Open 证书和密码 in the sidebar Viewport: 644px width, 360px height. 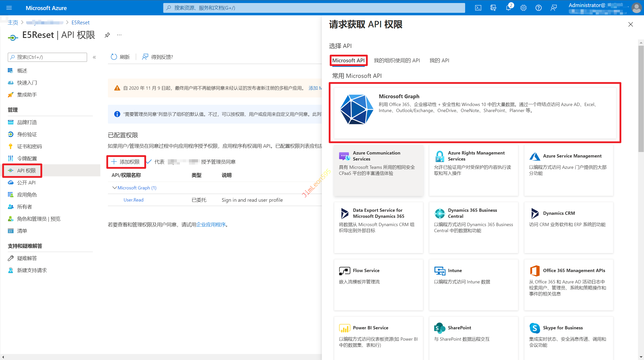(x=29, y=146)
